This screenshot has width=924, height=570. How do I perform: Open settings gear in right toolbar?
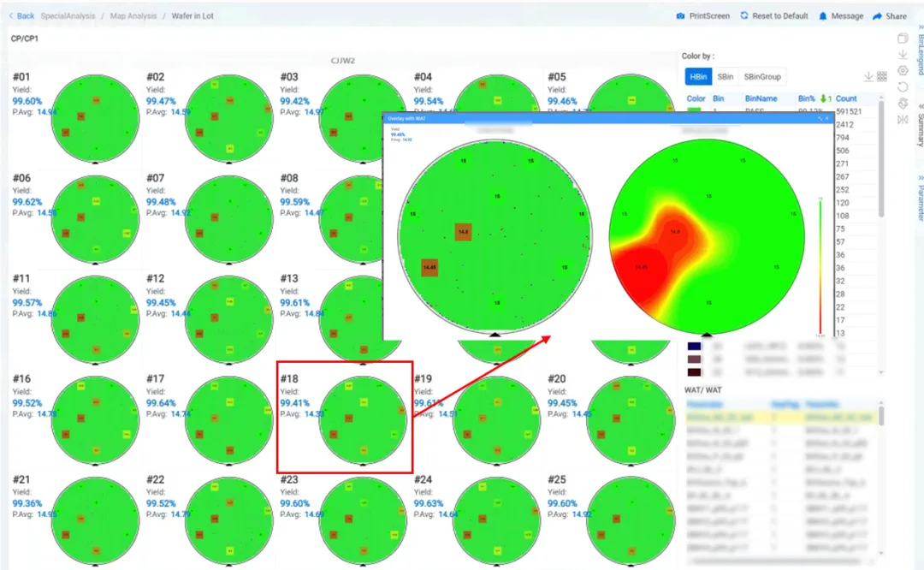pyautogui.click(x=903, y=71)
